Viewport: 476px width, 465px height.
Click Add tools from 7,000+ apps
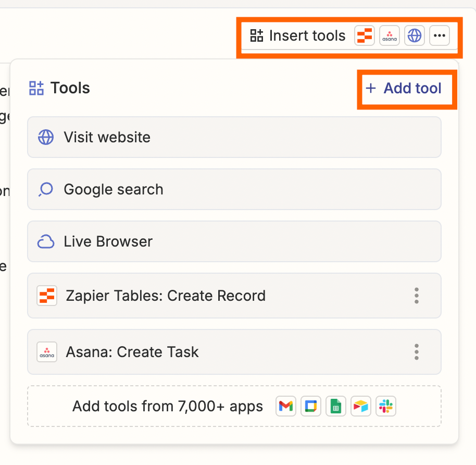168,406
